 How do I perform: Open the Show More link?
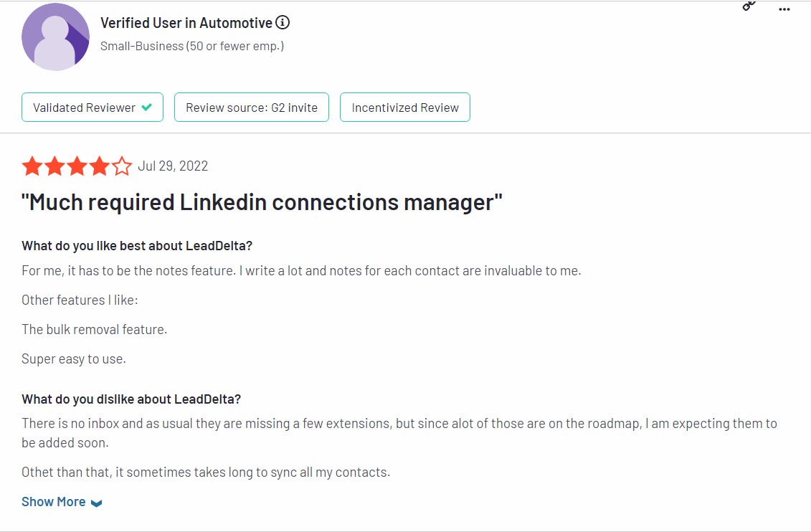[x=53, y=501]
